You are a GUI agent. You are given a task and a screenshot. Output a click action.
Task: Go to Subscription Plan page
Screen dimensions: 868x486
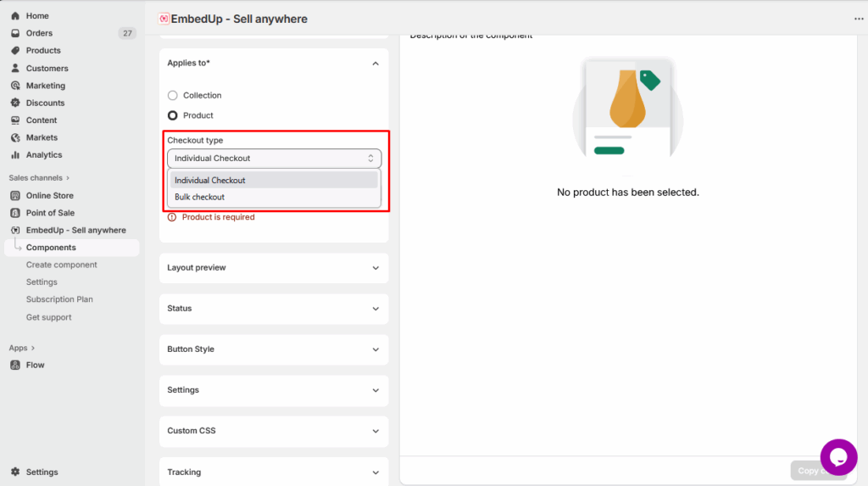59,299
